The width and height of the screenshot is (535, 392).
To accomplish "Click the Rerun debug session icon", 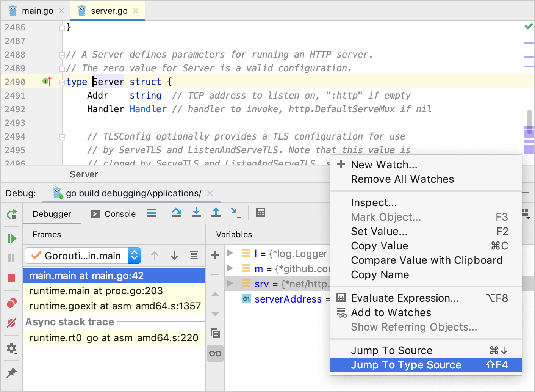I will point(11,215).
